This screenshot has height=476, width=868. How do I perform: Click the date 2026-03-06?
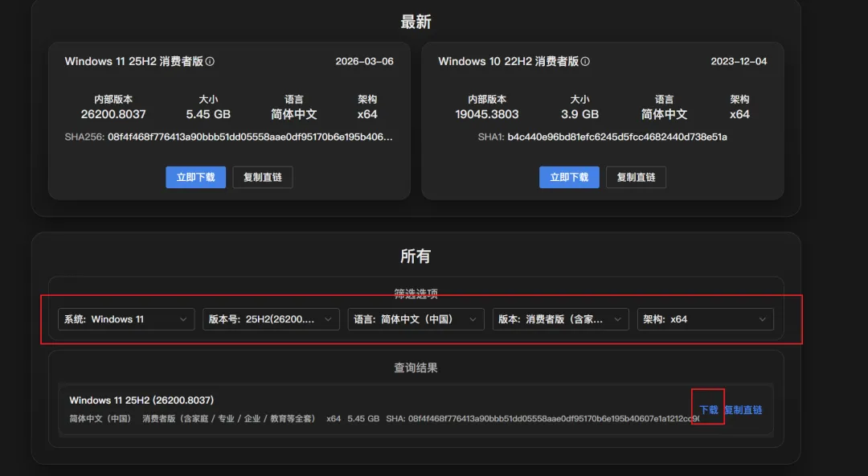coord(364,61)
